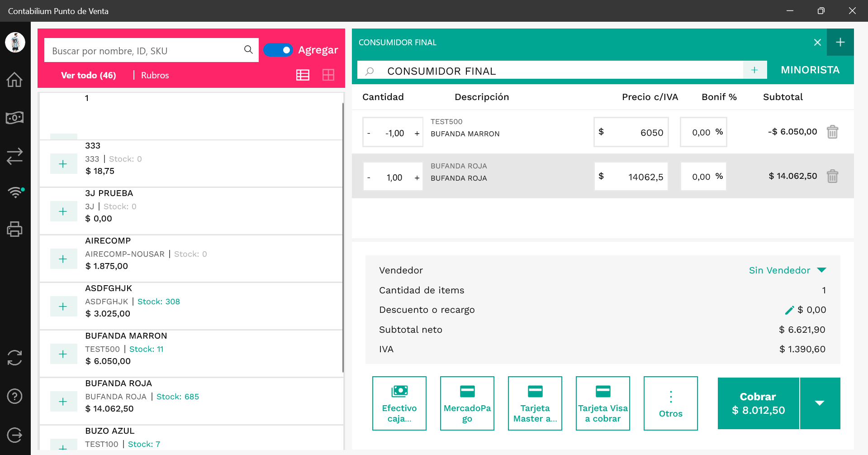Image resolution: width=868 pixels, height=455 pixels.
Task: Click the IVA $ 1.390,60 value
Action: pyautogui.click(x=802, y=350)
